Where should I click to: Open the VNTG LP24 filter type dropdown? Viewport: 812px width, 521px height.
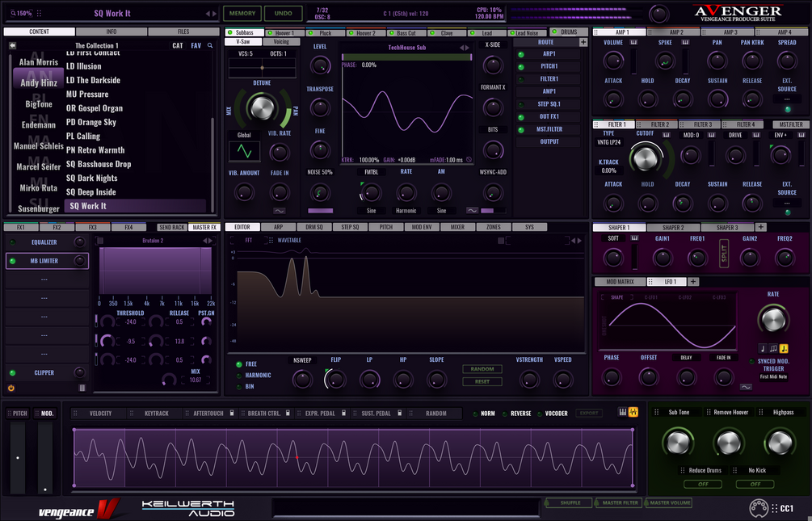(608, 142)
